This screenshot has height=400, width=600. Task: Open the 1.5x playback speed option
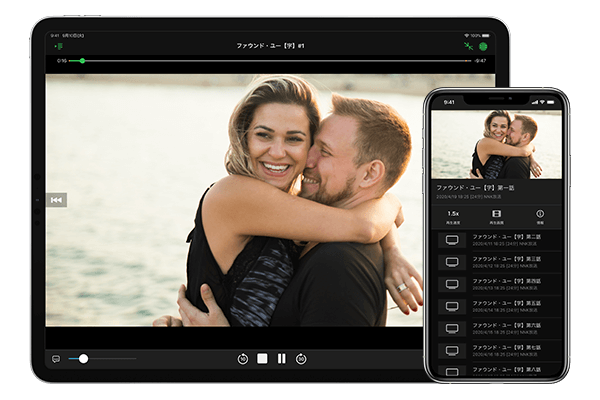tap(453, 215)
